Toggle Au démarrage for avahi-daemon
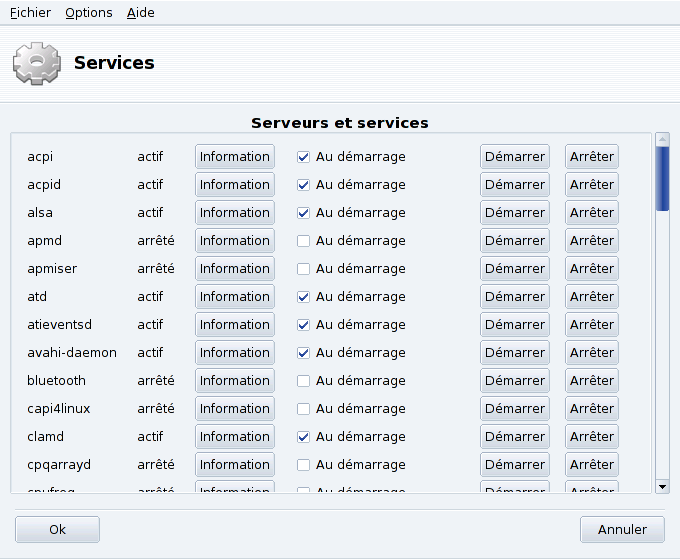 pos(303,353)
